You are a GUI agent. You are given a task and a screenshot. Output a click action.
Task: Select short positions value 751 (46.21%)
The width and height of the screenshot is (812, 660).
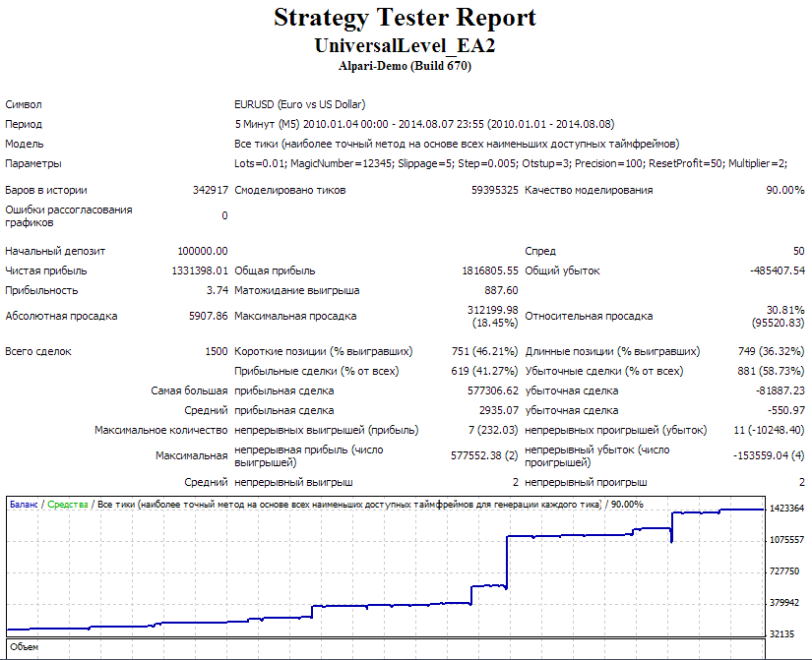click(x=484, y=351)
